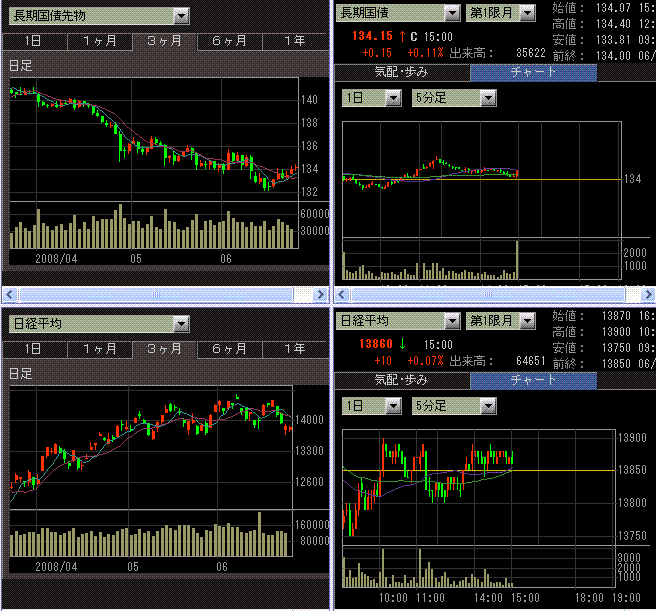656x611 pixels.
Task: Click the 13860 price of 日経平均
Action: coord(376,344)
